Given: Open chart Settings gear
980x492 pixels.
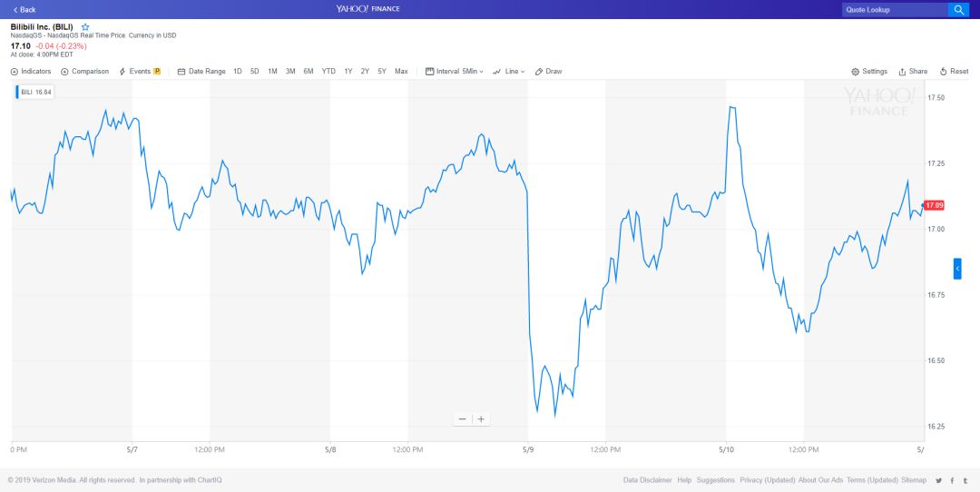Looking at the screenshot, I should point(869,72).
